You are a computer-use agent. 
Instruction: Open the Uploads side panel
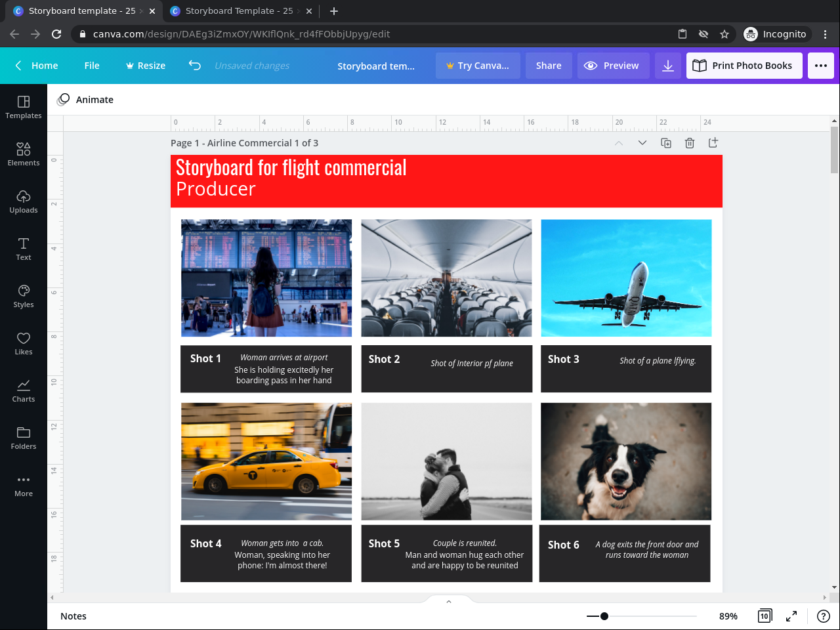coord(24,201)
